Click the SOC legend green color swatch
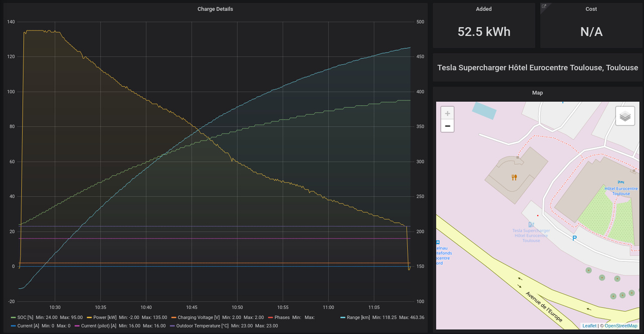The image size is (644, 334). pos(13,318)
